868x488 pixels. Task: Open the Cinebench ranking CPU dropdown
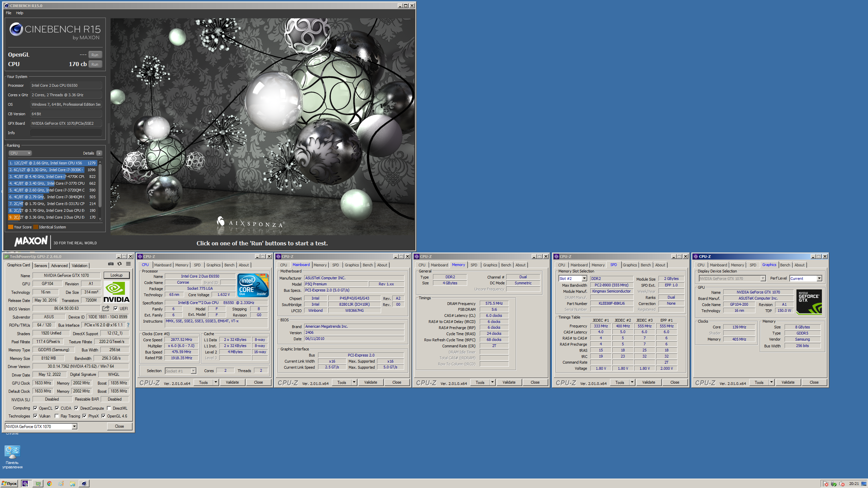[20, 153]
